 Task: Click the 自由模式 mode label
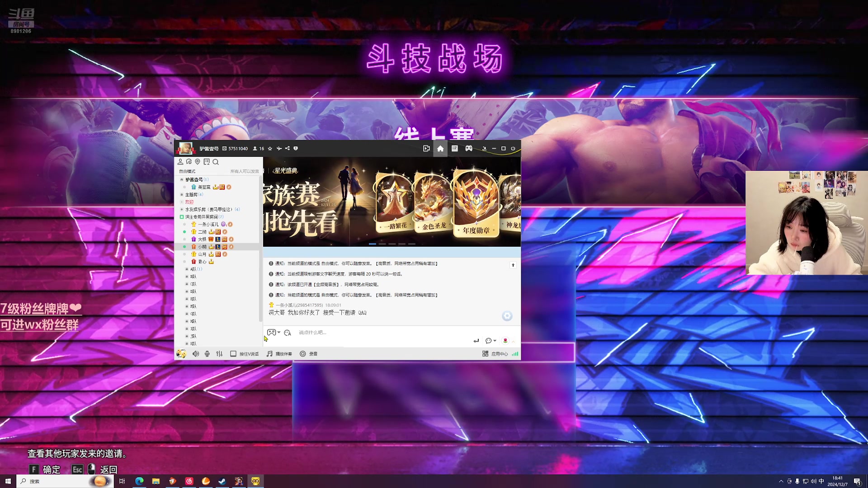pos(187,172)
